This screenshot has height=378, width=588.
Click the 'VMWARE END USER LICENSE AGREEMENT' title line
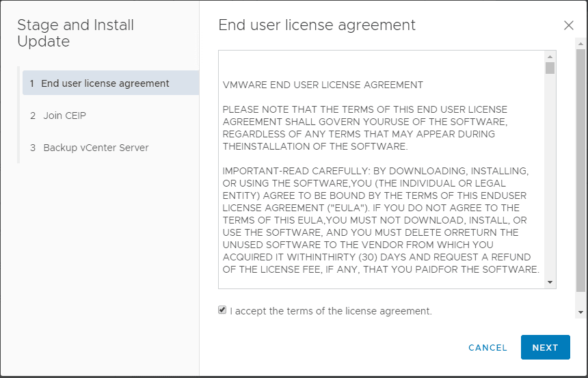click(323, 85)
